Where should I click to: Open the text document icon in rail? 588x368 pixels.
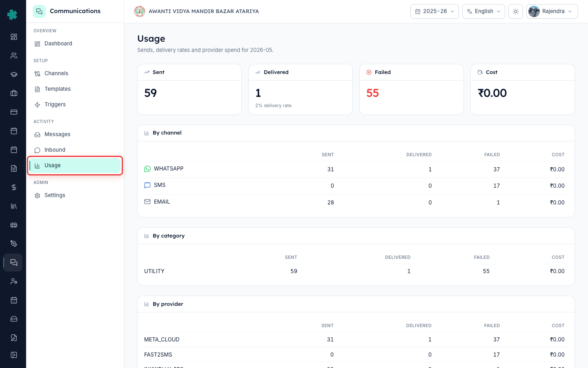tap(14, 168)
